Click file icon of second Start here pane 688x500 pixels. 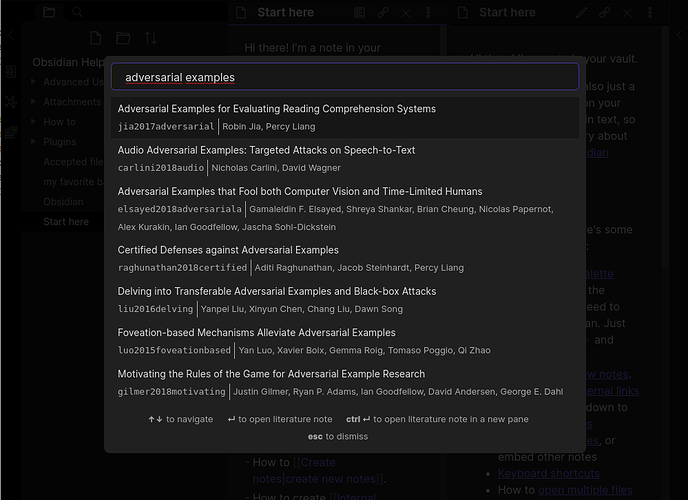click(x=463, y=12)
